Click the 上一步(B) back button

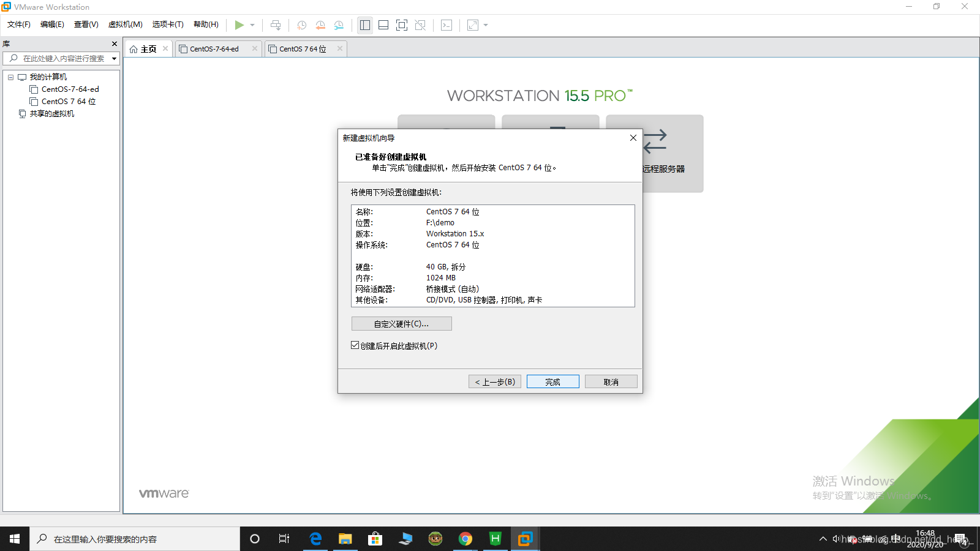[x=495, y=381]
